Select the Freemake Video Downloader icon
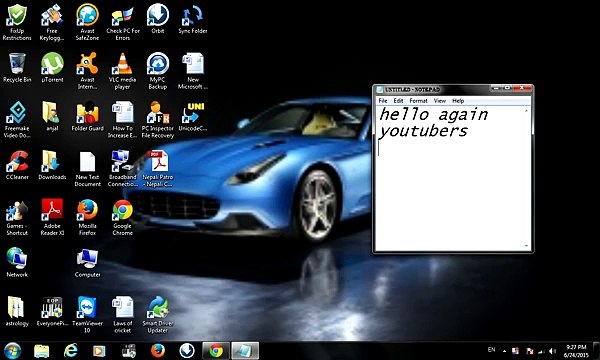The height and width of the screenshot is (360, 600). click(17, 120)
